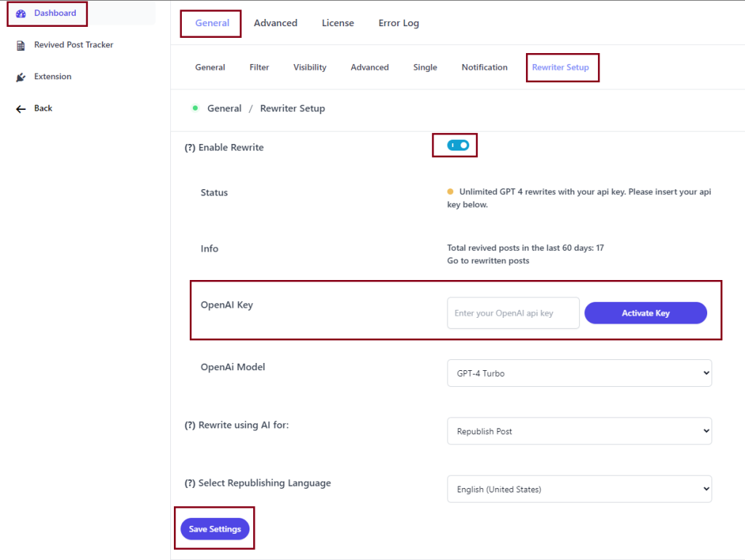This screenshot has width=745, height=560.
Task: Open the OpenAi Model dropdown
Action: pos(579,373)
